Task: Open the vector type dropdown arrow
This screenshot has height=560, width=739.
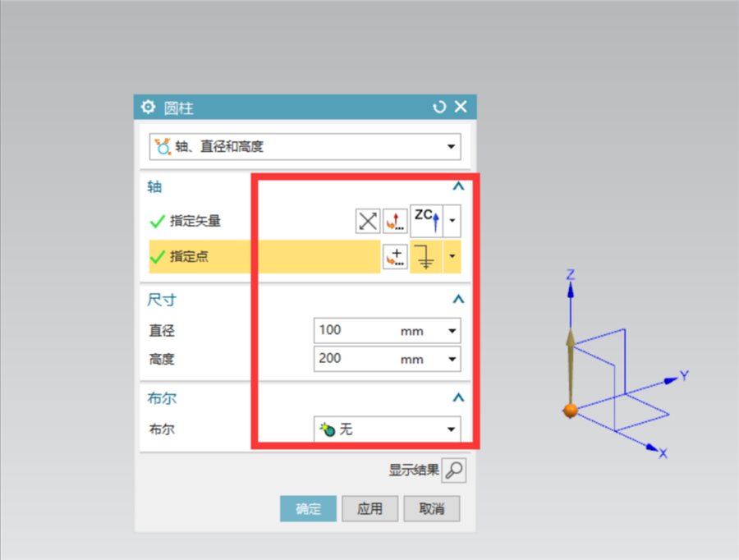Action: pos(452,221)
